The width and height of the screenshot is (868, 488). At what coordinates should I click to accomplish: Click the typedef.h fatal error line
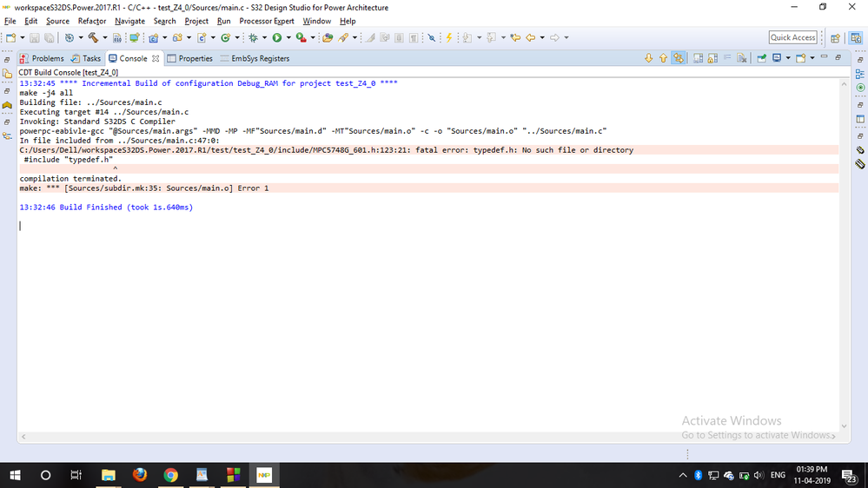(x=428, y=150)
